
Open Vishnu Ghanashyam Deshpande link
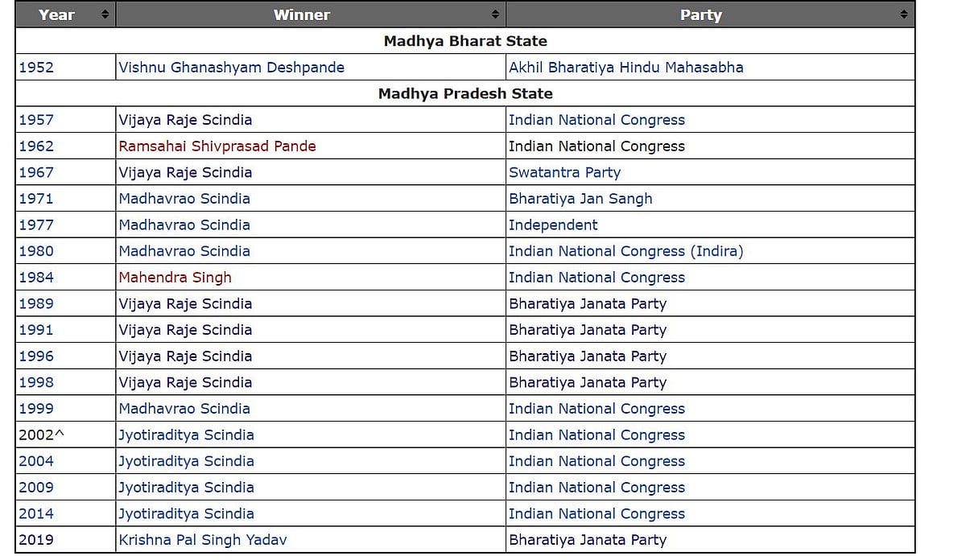pyautogui.click(x=231, y=68)
